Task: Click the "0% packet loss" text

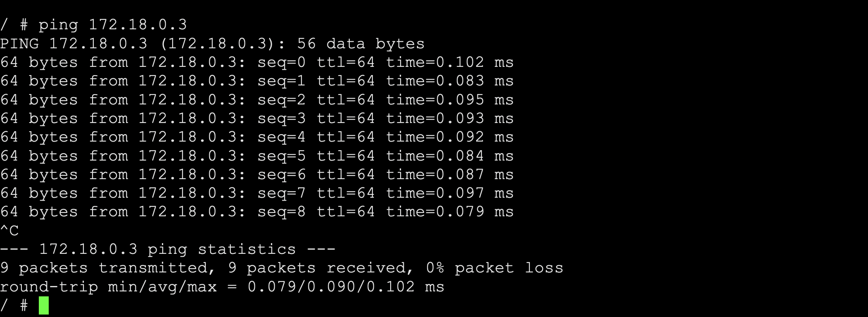Action: 494,268
